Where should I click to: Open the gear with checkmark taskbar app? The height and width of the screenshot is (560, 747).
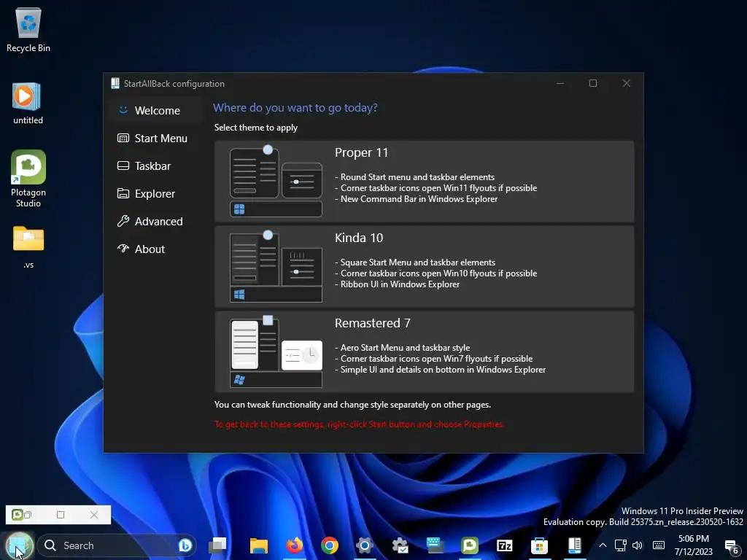point(400,545)
